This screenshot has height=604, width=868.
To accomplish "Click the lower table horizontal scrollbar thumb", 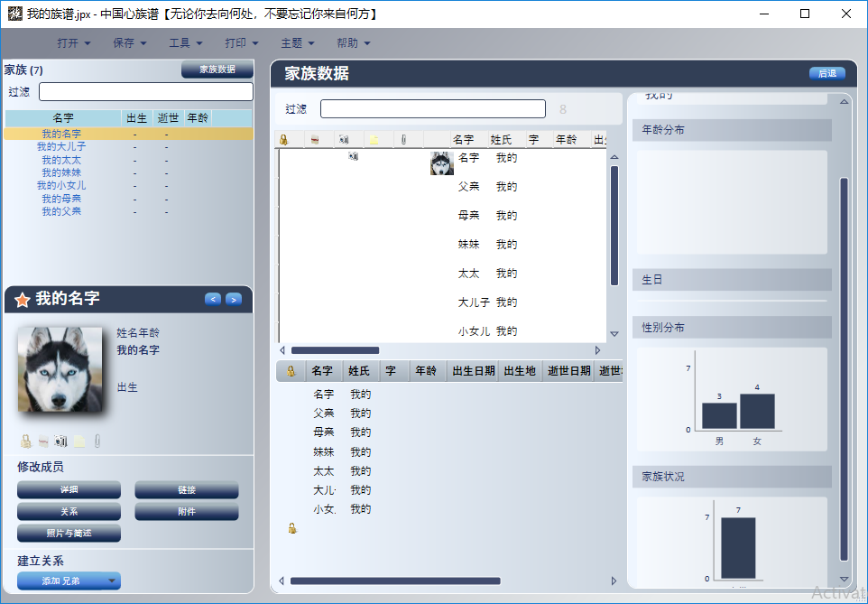I will pyautogui.click(x=395, y=581).
